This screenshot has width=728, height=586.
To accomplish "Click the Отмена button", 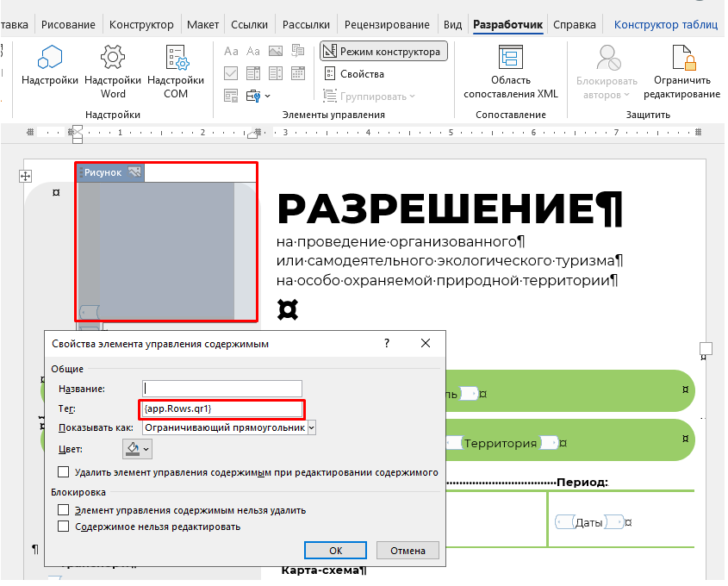I will click(x=408, y=551).
